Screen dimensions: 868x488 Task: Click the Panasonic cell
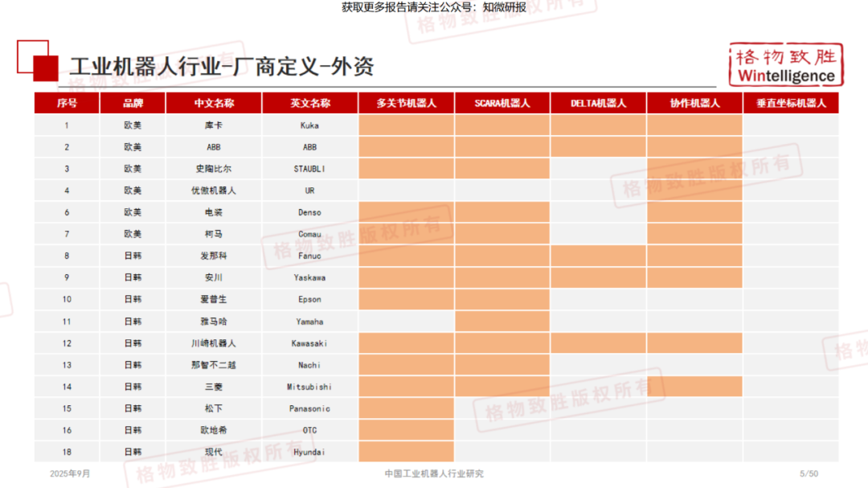click(310, 408)
